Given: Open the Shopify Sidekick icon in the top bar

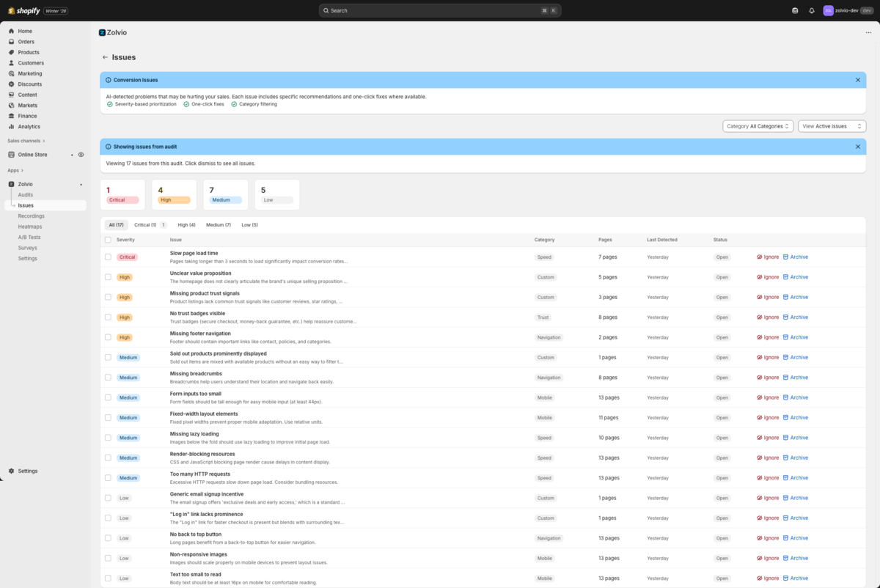Looking at the screenshot, I should (x=795, y=11).
